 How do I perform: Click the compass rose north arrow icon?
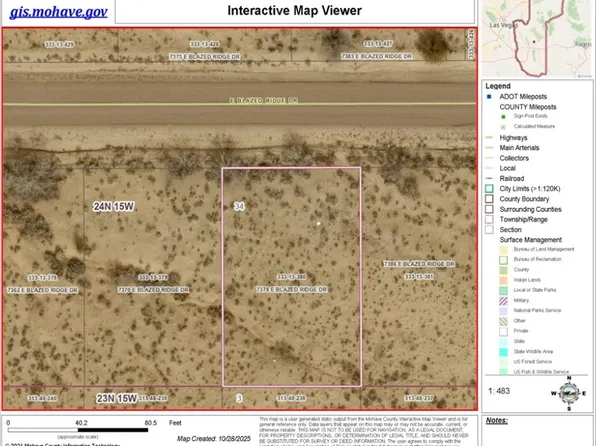coord(569,394)
